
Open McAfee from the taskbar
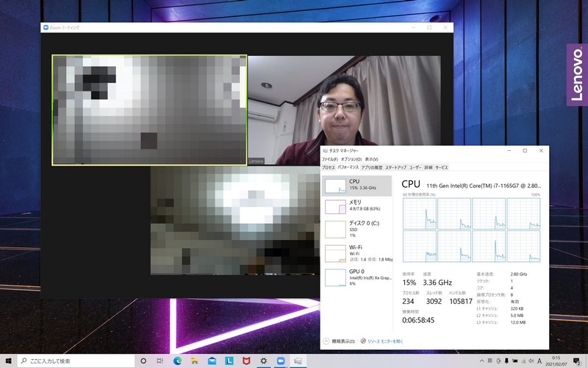click(246, 361)
